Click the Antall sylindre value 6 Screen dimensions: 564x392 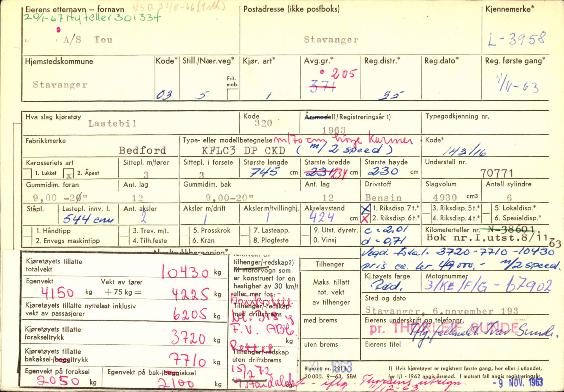509,197
